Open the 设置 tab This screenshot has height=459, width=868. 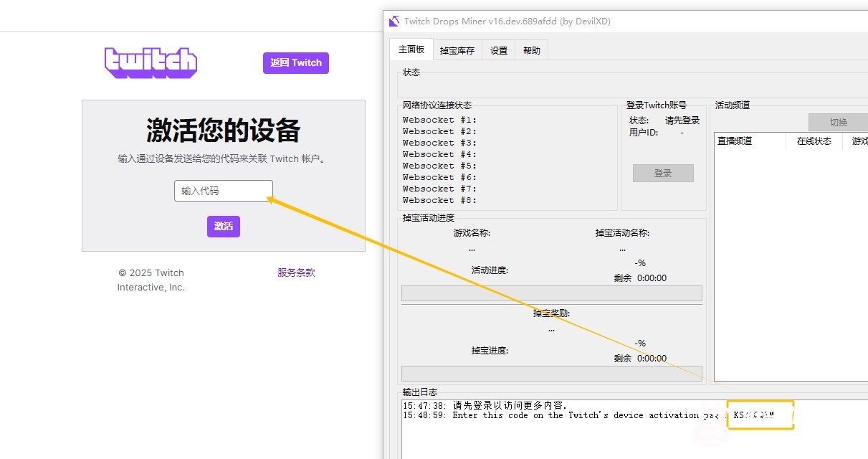click(x=499, y=50)
